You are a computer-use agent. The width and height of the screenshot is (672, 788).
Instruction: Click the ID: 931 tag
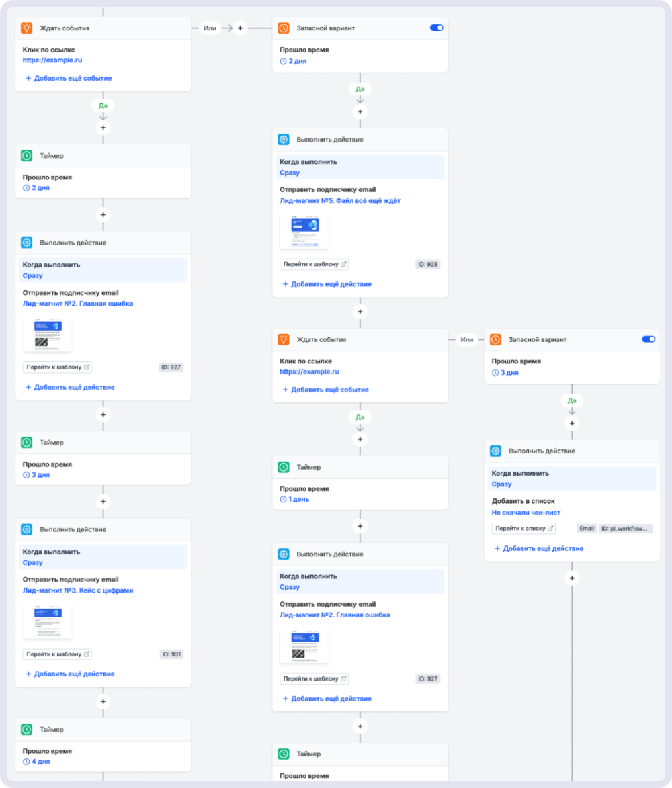pos(171,654)
